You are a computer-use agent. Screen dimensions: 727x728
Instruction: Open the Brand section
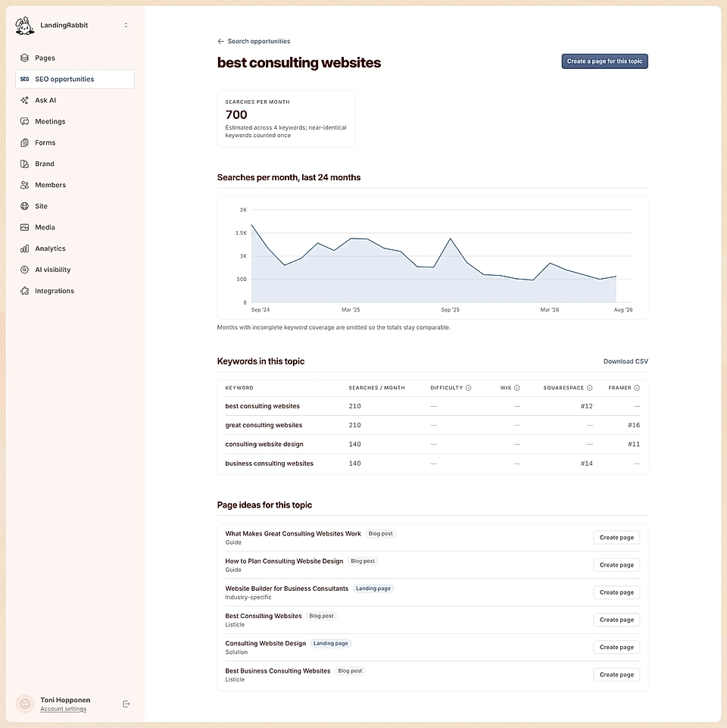pyautogui.click(x=75, y=164)
